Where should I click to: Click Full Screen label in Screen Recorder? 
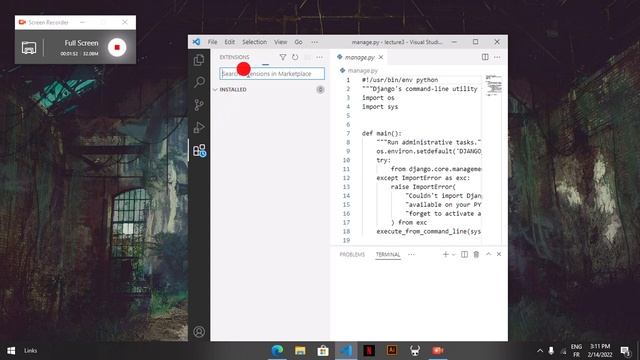81,43
